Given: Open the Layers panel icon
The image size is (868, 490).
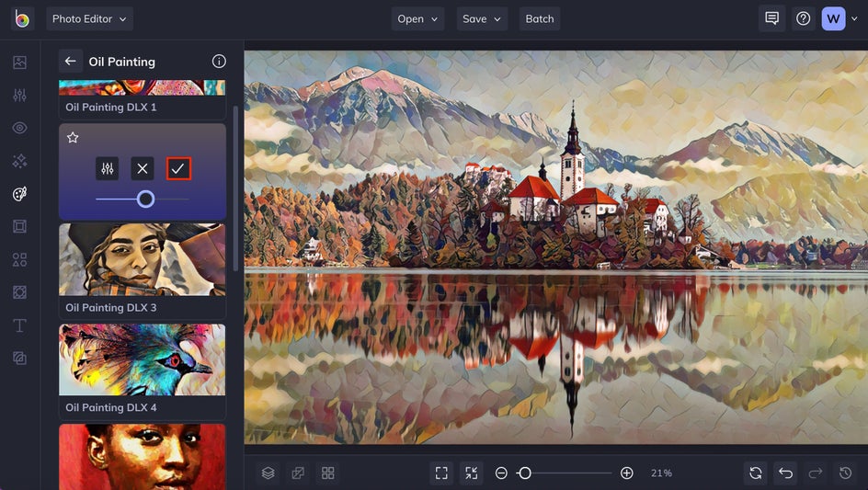Looking at the screenshot, I should click(x=268, y=473).
